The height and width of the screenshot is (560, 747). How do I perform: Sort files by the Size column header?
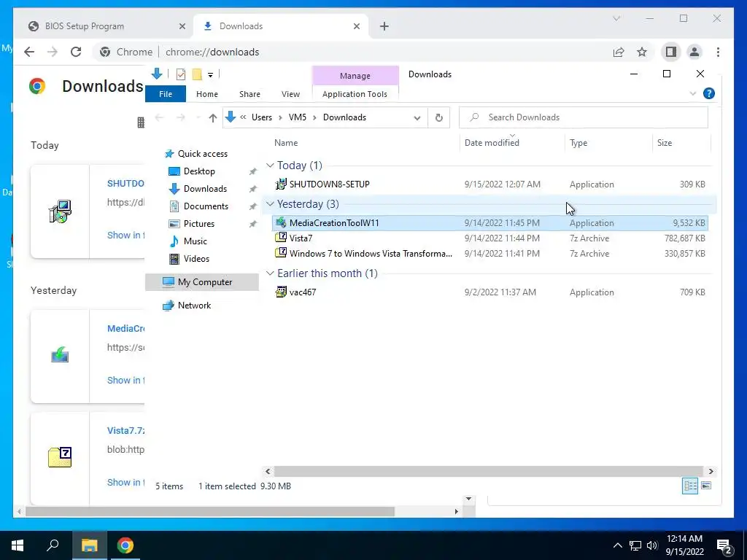(664, 142)
